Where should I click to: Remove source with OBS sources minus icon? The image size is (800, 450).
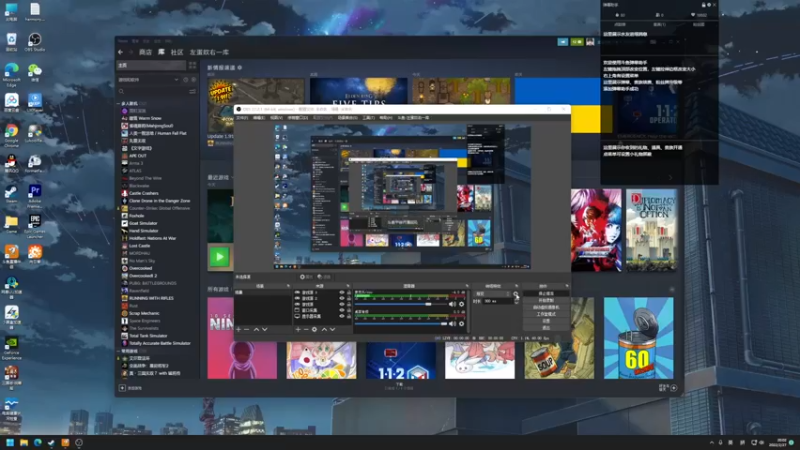click(306, 330)
